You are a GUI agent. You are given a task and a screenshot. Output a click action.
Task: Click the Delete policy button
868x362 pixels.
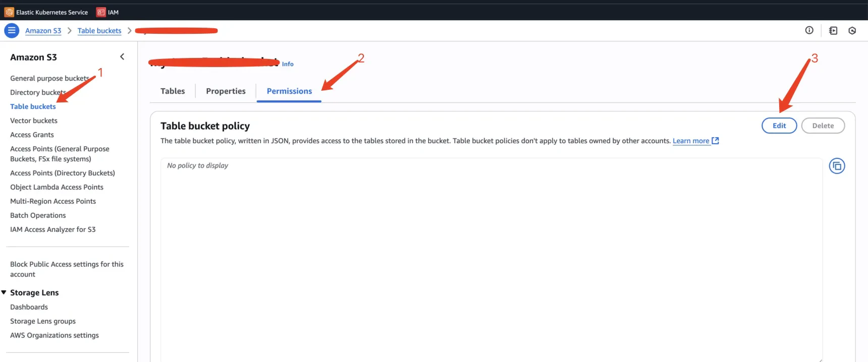click(x=823, y=126)
